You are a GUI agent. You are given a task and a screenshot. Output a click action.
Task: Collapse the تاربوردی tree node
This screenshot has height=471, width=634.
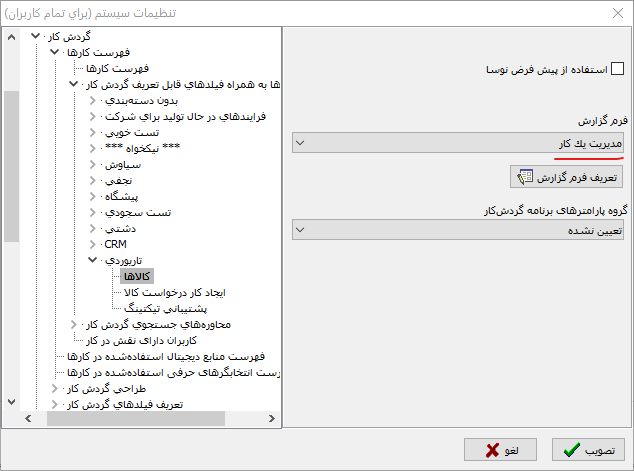click(93, 260)
